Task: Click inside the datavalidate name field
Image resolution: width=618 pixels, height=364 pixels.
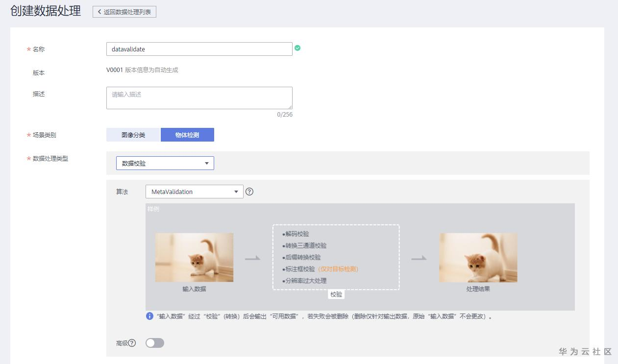Action: pyautogui.click(x=199, y=49)
